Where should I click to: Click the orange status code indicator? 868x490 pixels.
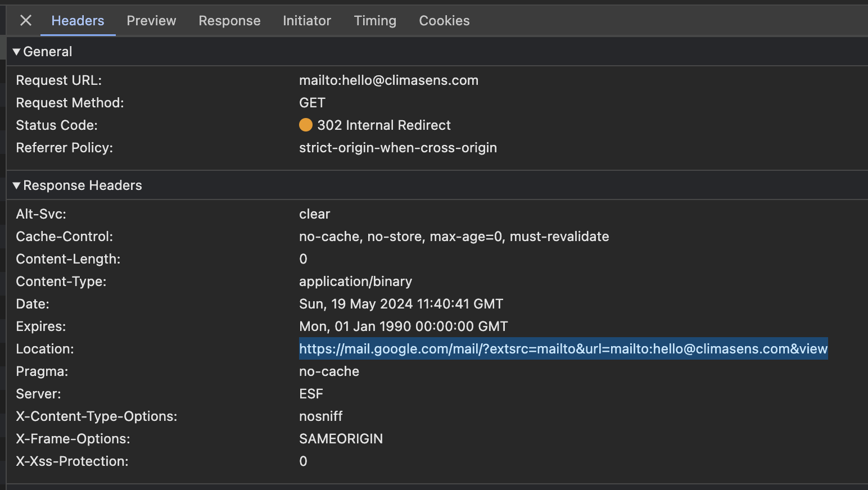pyautogui.click(x=306, y=125)
